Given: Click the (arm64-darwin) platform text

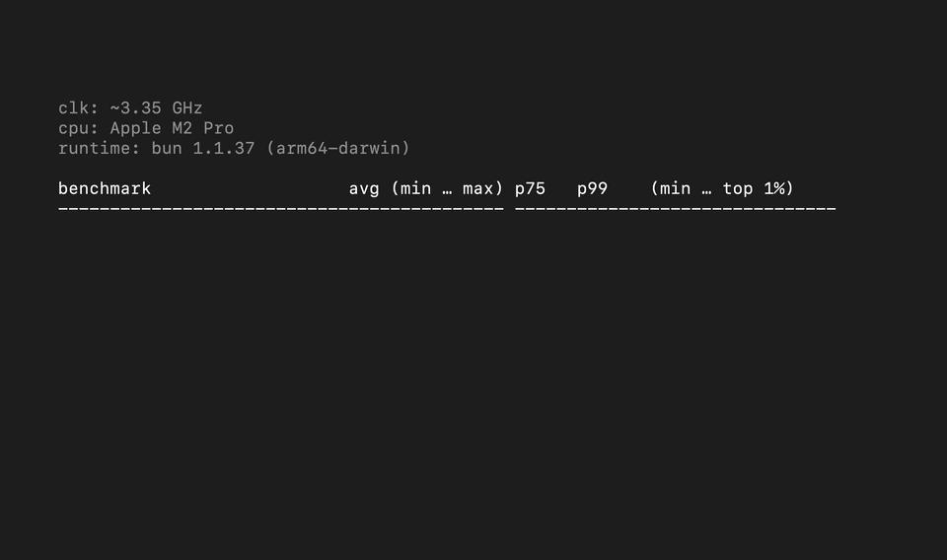Looking at the screenshot, I should (x=338, y=149).
